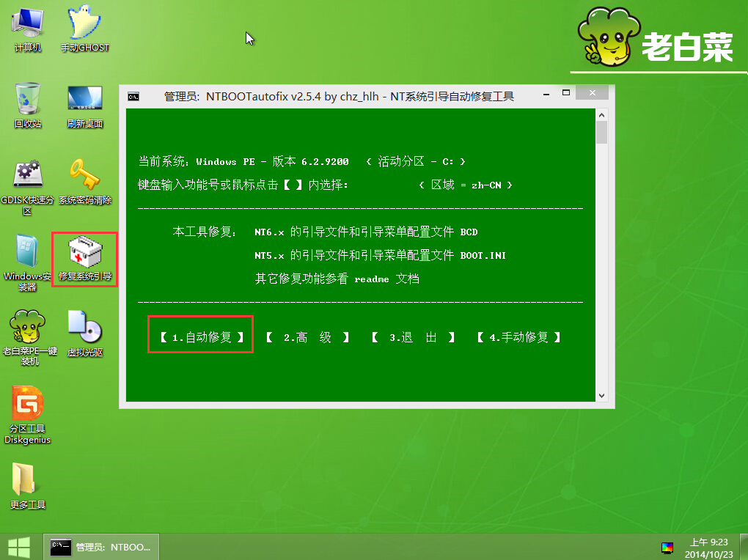
Task: Maximize the NTBOOTautofix window
Action: (566, 93)
